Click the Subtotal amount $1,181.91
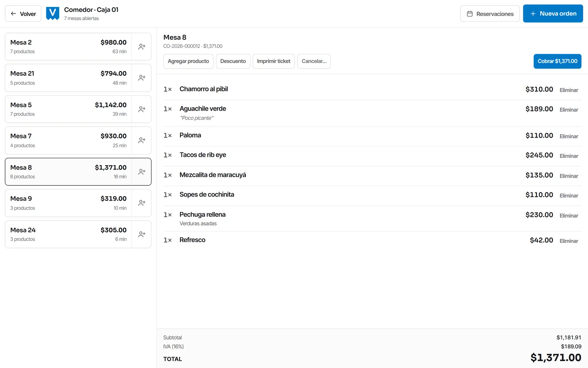 pyautogui.click(x=569, y=337)
